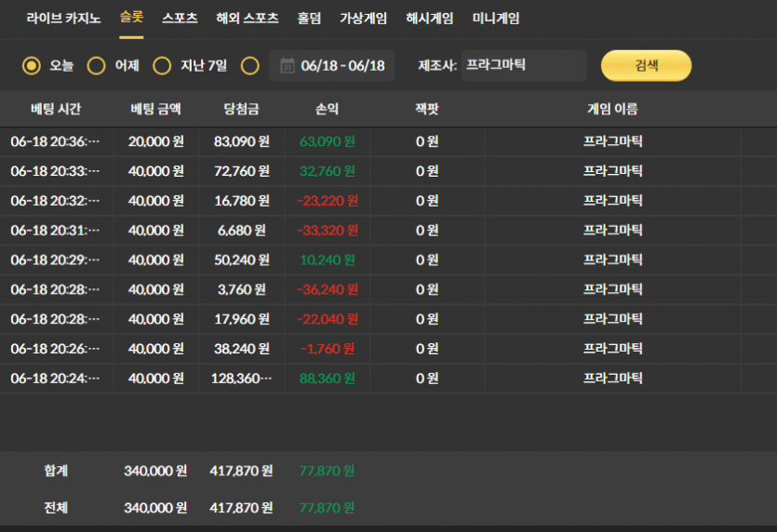Image resolution: width=777 pixels, height=532 pixels.
Task: Open the 06/18 - 06/18 date range field
Action: (331, 65)
